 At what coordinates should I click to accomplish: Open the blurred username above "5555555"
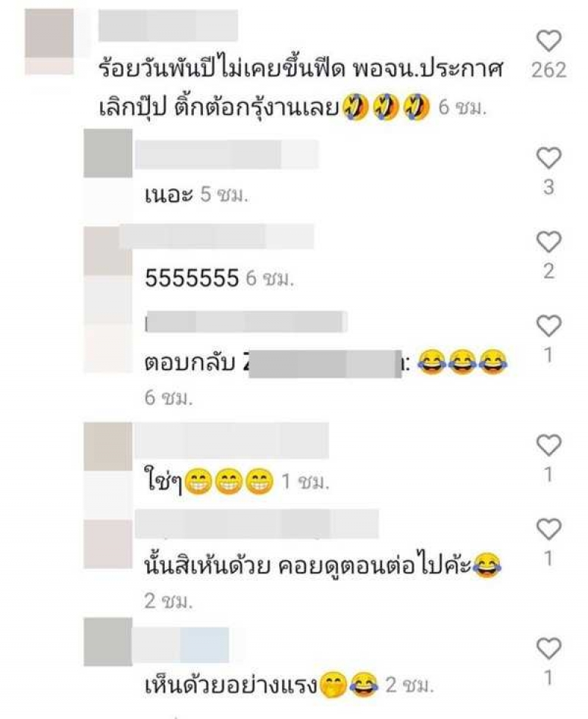click(x=216, y=237)
